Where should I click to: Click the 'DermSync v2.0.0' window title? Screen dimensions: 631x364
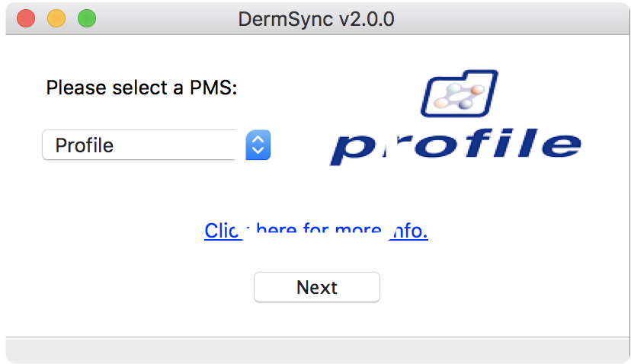pos(316,18)
